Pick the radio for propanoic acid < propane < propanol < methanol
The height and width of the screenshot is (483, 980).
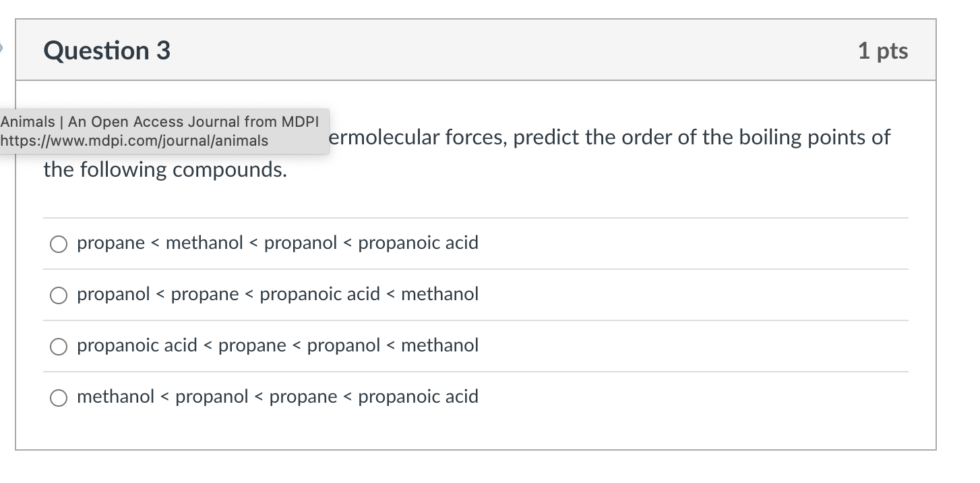click(x=59, y=346)
